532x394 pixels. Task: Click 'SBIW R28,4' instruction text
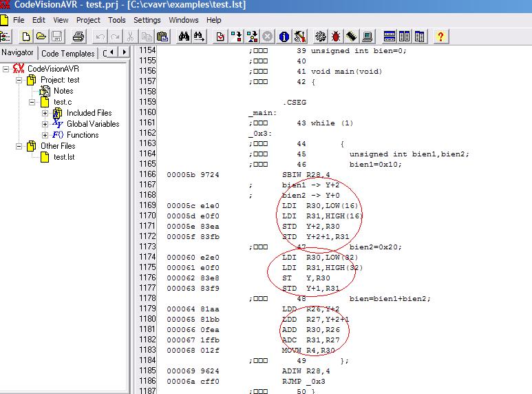pos(306,174)
